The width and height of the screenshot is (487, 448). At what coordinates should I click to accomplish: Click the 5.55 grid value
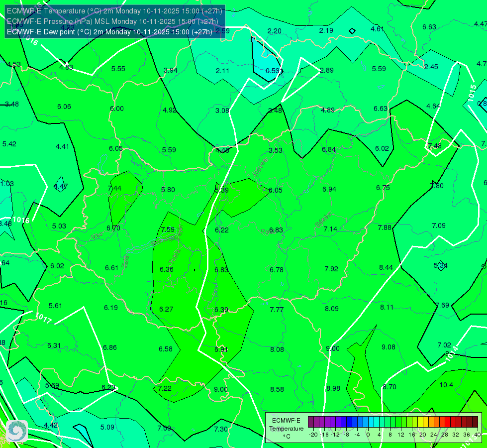tap(118, 69)
